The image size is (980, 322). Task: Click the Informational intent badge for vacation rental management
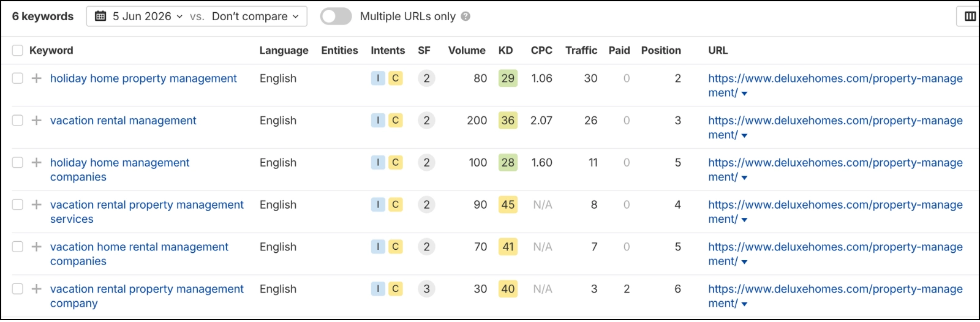[378, 121]
